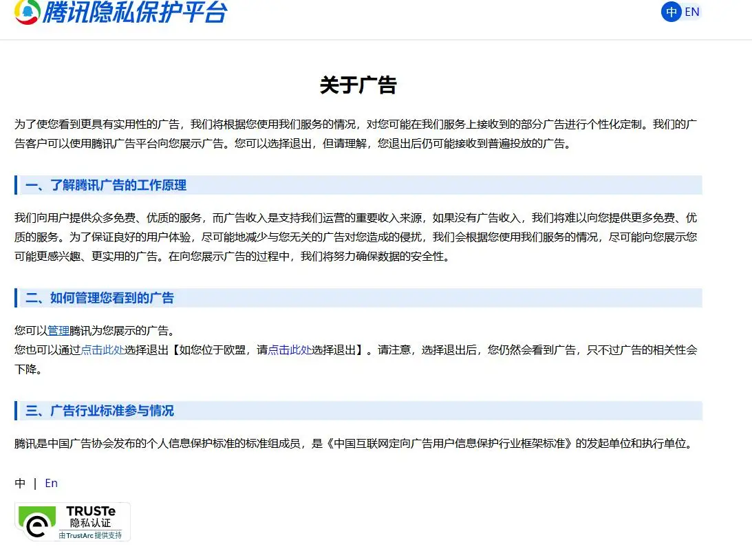Select the footer 中 language option

[20, 483]
